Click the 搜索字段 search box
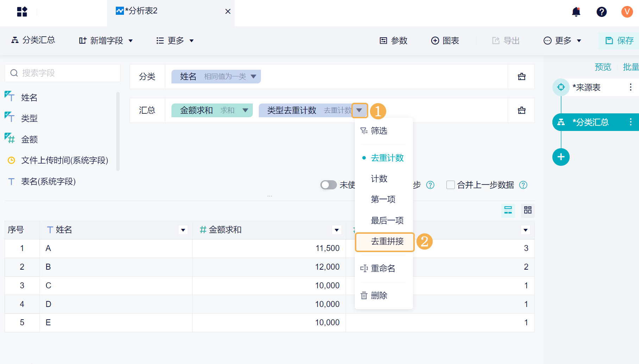The height and width of the screenshot is (364, 639). (x=63, y=73)
